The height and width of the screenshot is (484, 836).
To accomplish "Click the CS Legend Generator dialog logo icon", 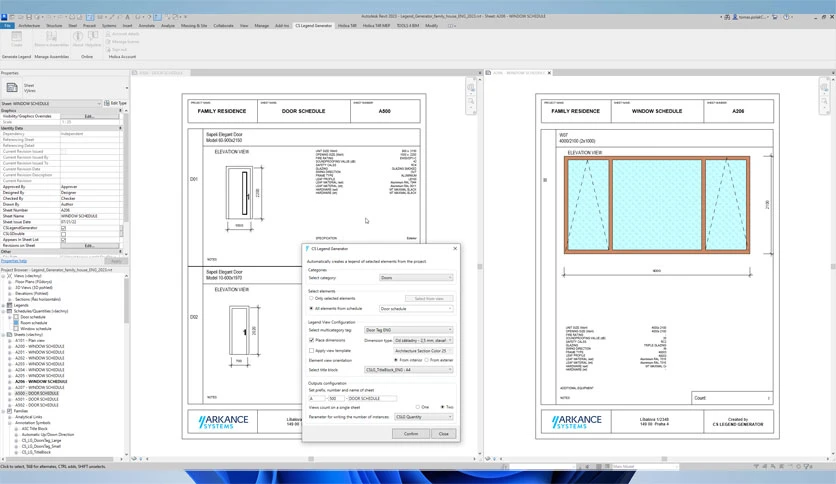I will click(308, 248).
